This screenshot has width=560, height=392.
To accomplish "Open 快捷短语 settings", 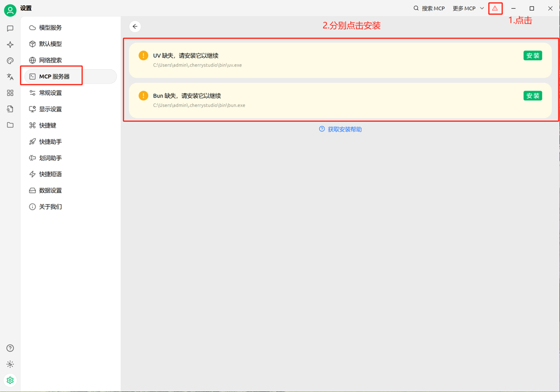I will point(70,174).
